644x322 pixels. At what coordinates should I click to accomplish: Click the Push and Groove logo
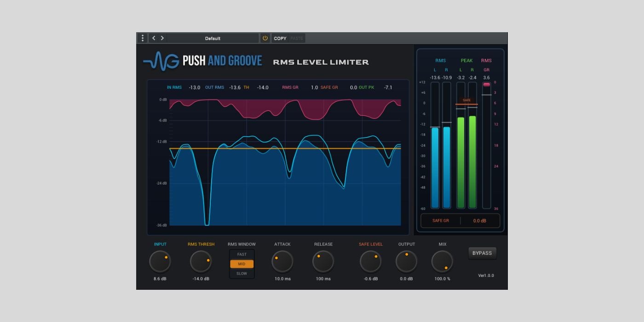tap(202, 61)
